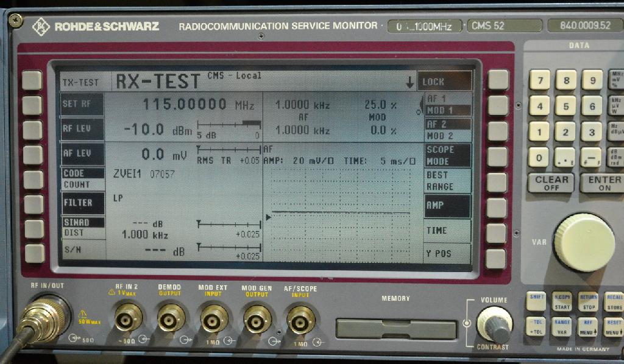Screen dimensions: 624x364
Task: Push the hardware softkey beside FILTER
Action: click(x=34, y=205)
